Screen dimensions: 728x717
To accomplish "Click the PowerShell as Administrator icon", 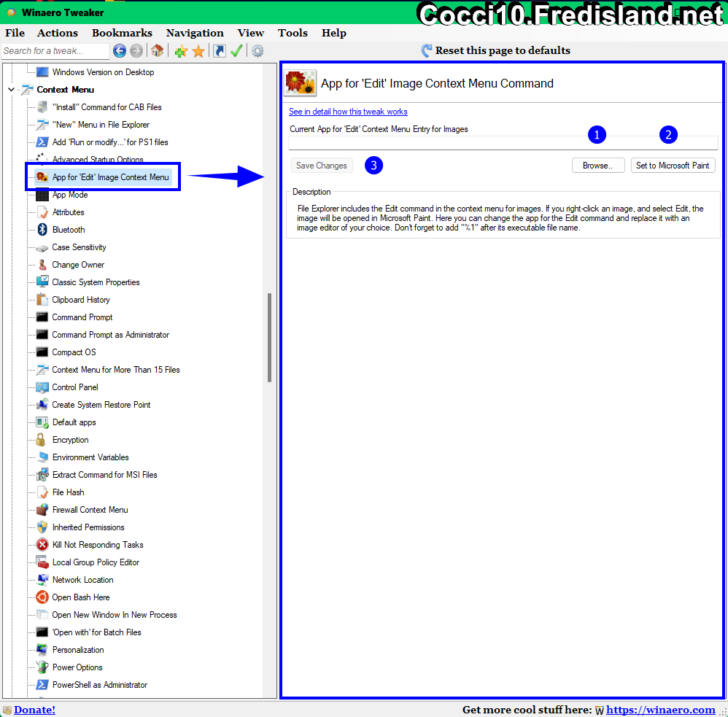I will coord(42,685).
